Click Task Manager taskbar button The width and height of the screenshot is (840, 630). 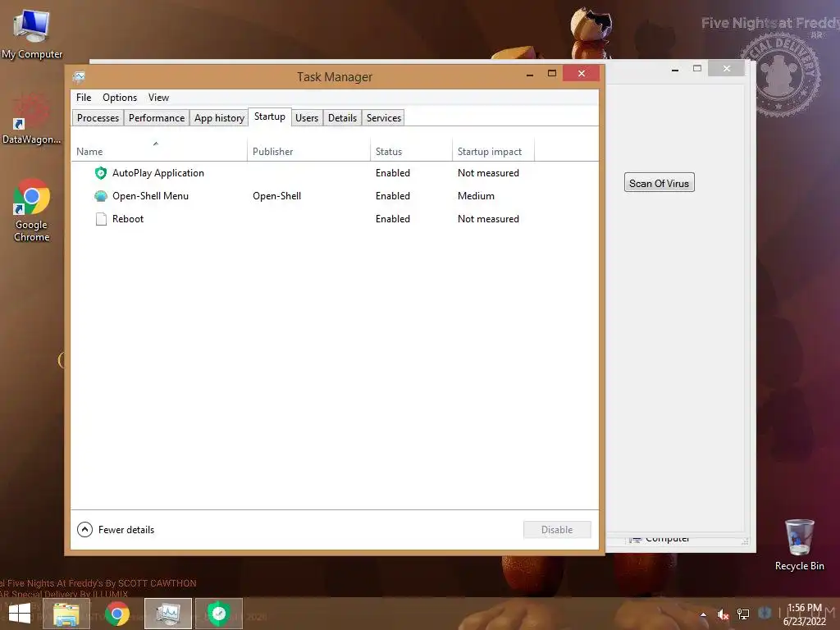pyautogui.click(x=167, y=614)
